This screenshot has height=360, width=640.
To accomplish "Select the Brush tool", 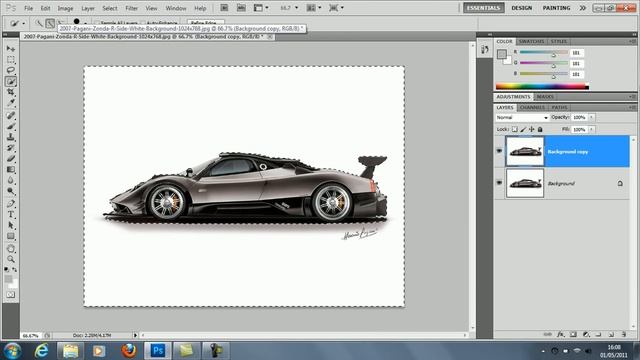I will [x=11, y=126].
